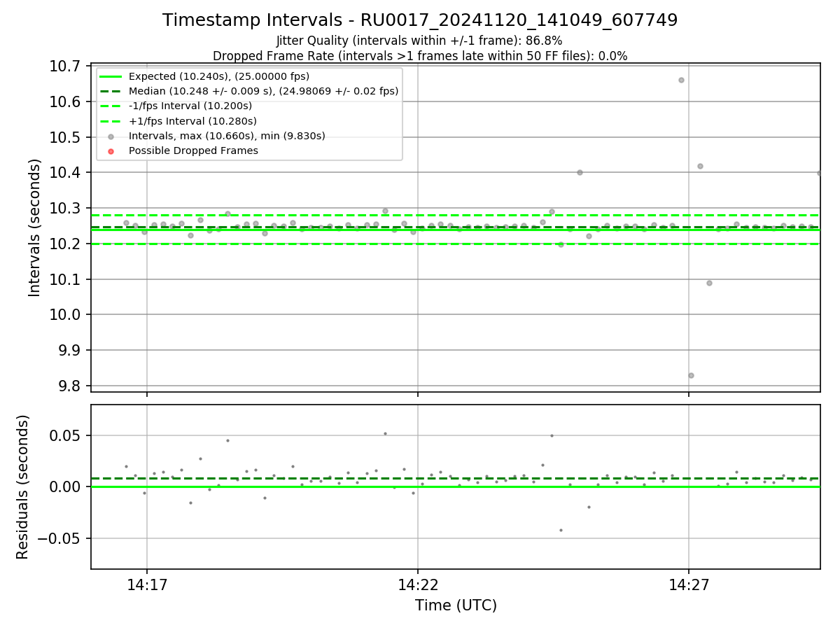Viewport: 840px width, 630px height.
Task: Click the red Possible Dropped Frames legend marker
Action: click(111, 151)
